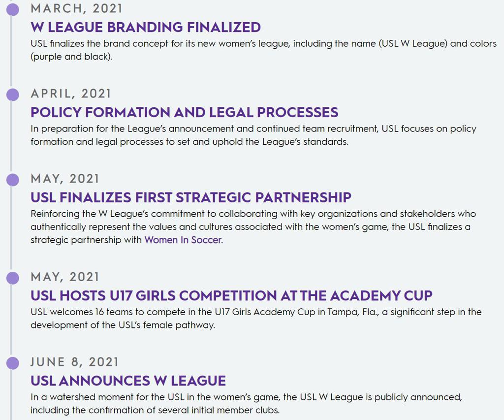This screenshot has height=420, width=504.
Task: Click the USL Hosts U17 Girls Competition heading
Action: coord(231,296)
